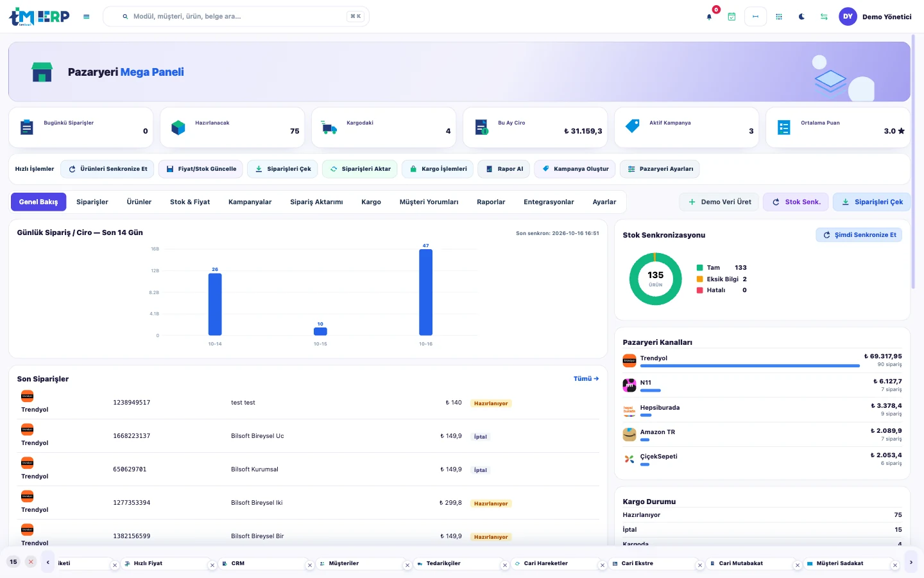This screenshot has width=924, height=578.
Task: Click the Şimdi Senkronize Et button
Action: pyautogui.click(x=859, y=235)
